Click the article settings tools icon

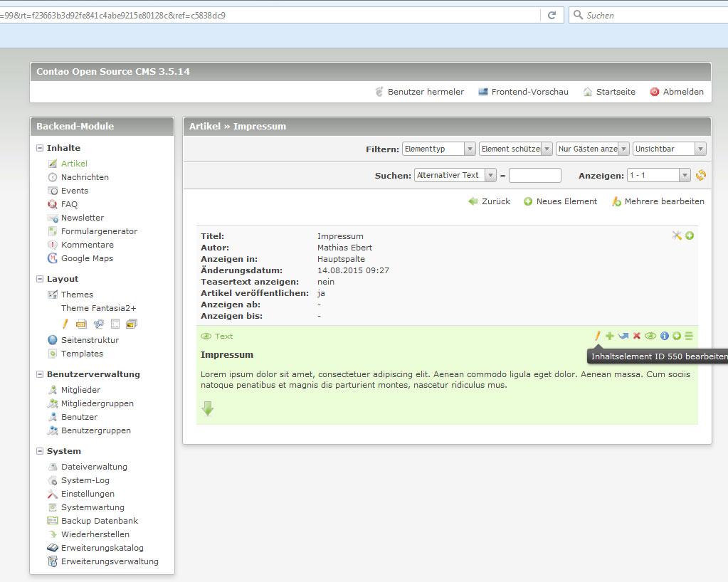coord(677,236)
